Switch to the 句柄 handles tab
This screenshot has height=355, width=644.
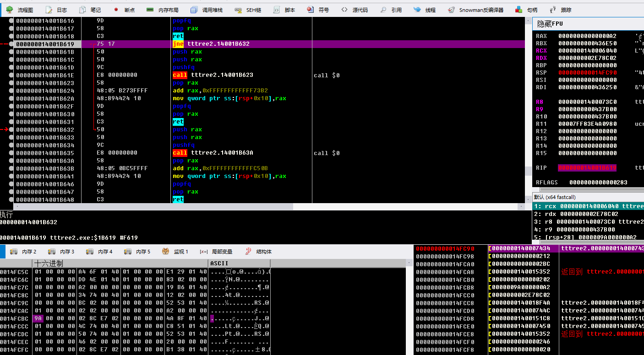pos(526,10)
